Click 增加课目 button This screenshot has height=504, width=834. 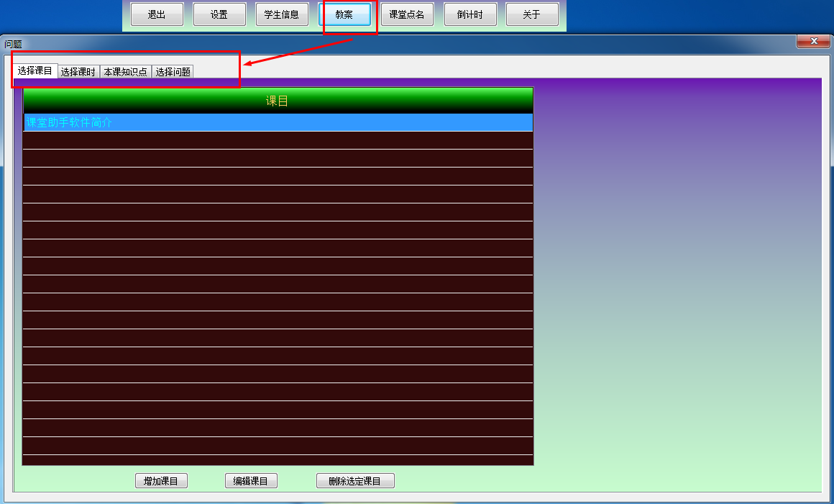pos(161,481)
